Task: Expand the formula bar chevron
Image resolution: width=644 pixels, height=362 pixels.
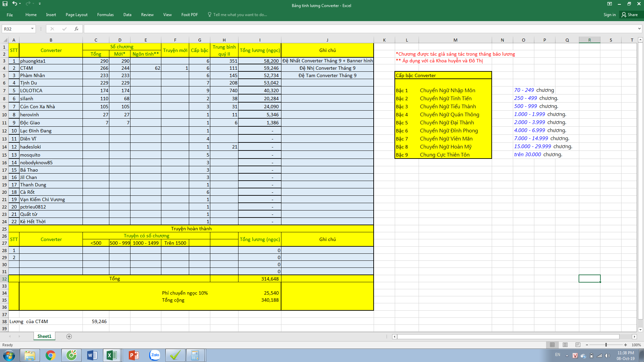Action: (639, 29)
